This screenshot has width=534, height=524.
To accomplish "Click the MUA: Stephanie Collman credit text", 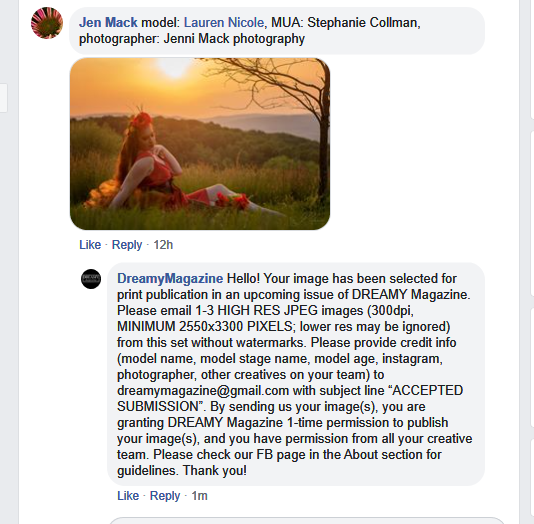I will click(x=346, y=22).
